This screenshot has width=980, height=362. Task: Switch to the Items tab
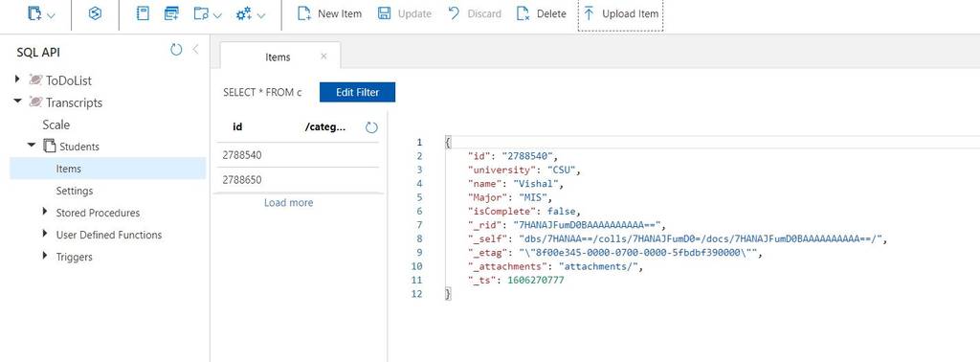(278, 57)
